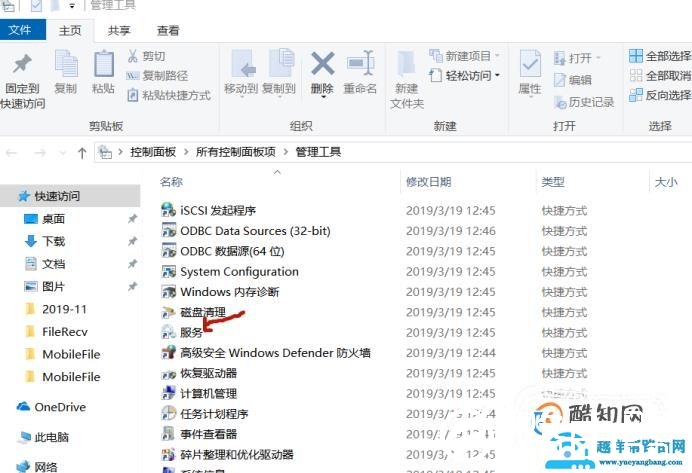
Task: Open the Open (打开) ribbon dropdown
Action: [x=577, y=58]
